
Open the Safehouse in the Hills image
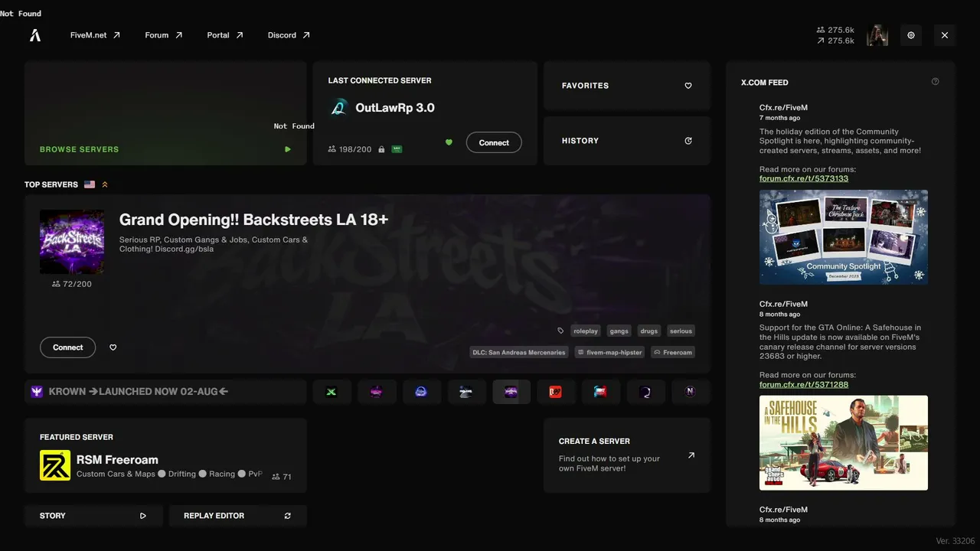tap(844, 443)
